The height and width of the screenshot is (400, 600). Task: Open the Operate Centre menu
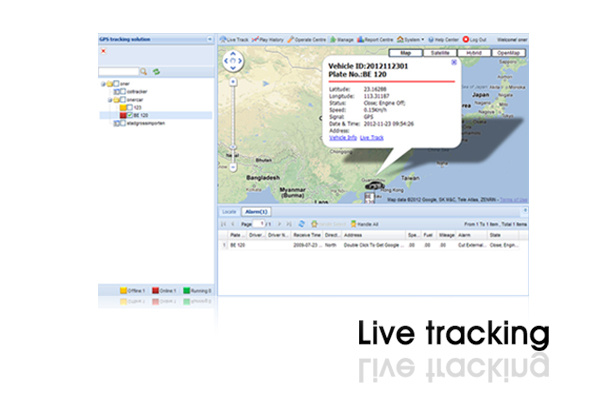click(x=307, y=39)
